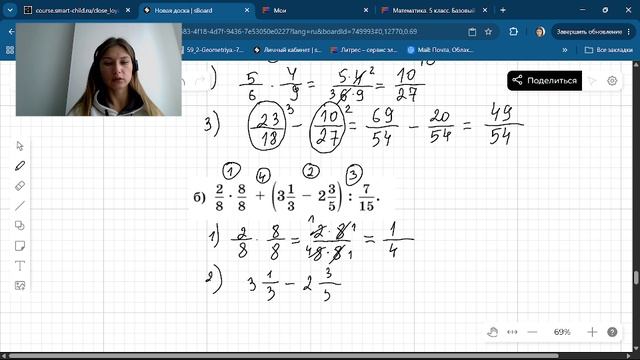
Task: Select the shapes tool
Action: pyautogui.click(x=20, y=226)
